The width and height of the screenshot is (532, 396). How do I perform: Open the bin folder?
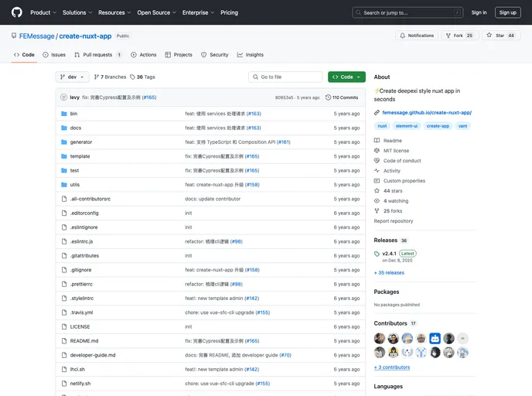coord(73,114)
